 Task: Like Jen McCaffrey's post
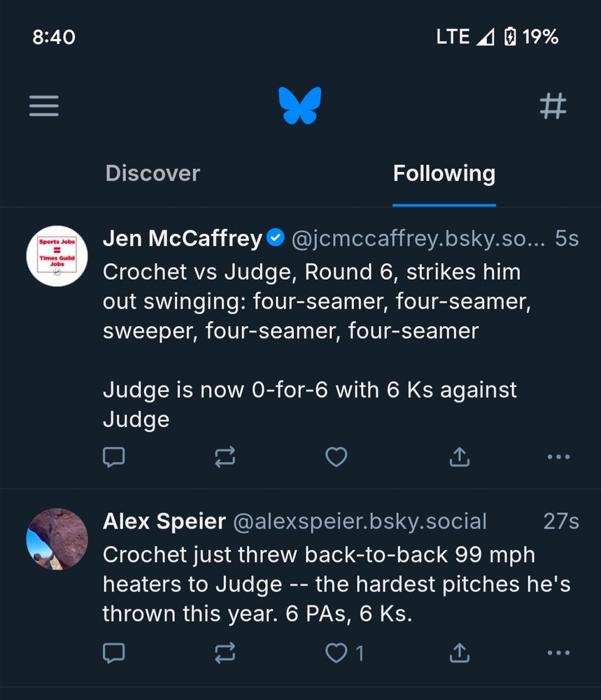pos(337,457)
